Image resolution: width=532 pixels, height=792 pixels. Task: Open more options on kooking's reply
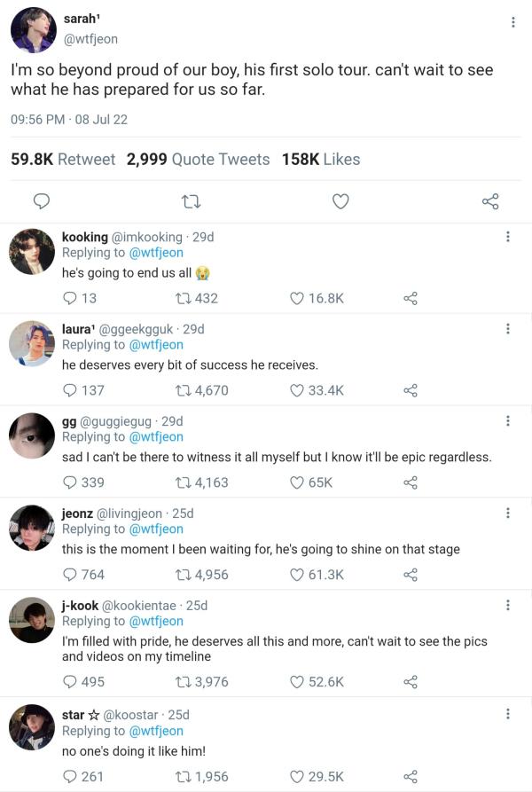point(507,237)
